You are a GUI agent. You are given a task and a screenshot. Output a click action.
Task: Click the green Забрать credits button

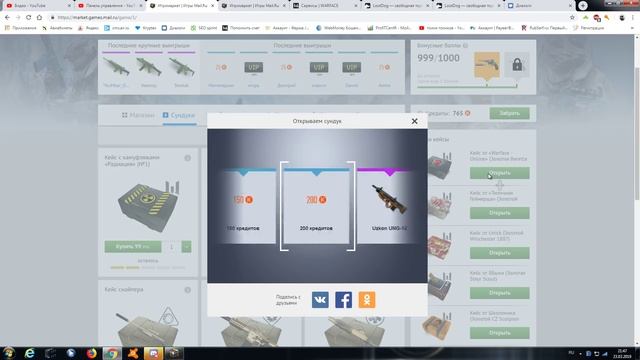pos(509,113)
